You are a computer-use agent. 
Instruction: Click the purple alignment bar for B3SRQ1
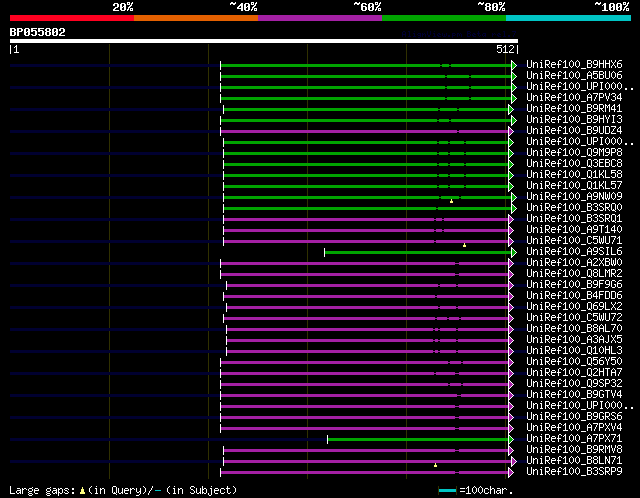(x=366, y=220)
